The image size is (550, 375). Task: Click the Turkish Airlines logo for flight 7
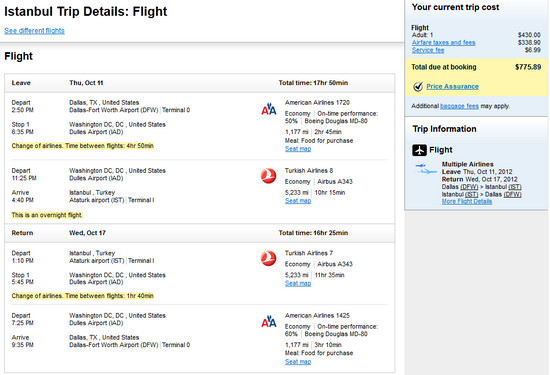tap(268, 258)
